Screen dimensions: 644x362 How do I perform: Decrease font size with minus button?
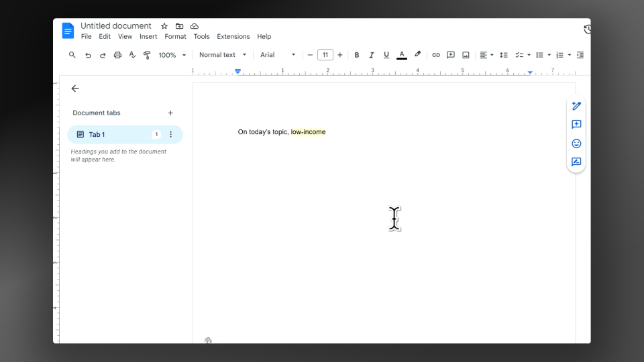[310, 55]
